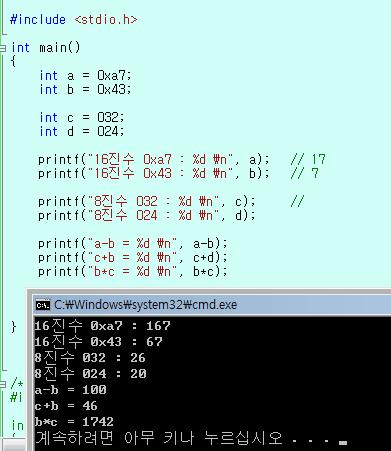This screenshot has width=391, height=451.
Task: Click console output line 0xa7 : 167
Action: pos(103,326)
